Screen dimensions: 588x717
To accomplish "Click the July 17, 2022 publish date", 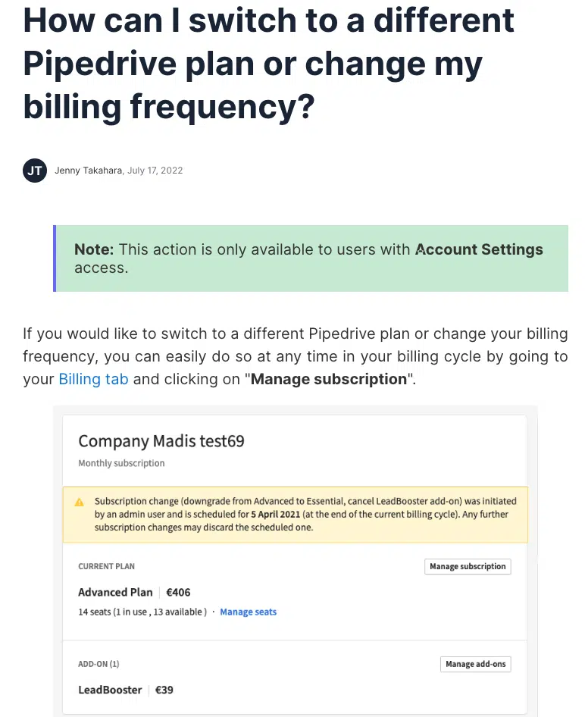I will (x=155, y=171).
